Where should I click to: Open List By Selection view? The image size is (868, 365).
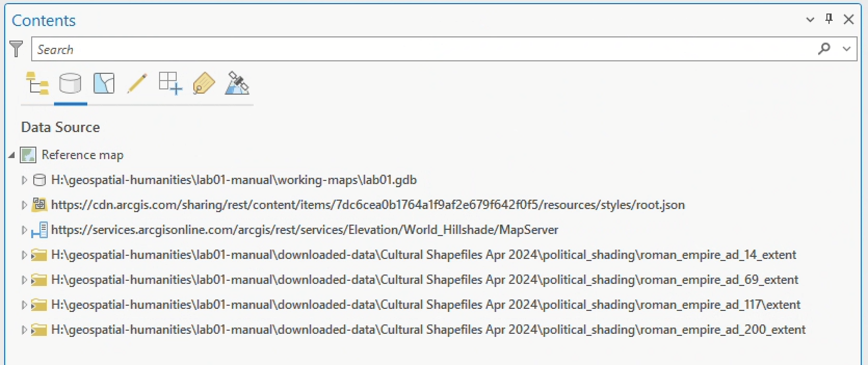pos(104,83)
